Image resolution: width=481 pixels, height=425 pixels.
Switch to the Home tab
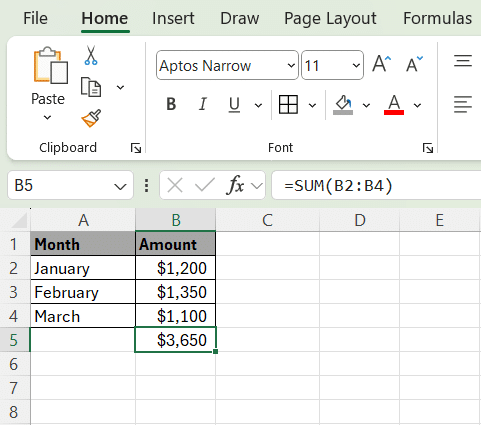(105, 18)
